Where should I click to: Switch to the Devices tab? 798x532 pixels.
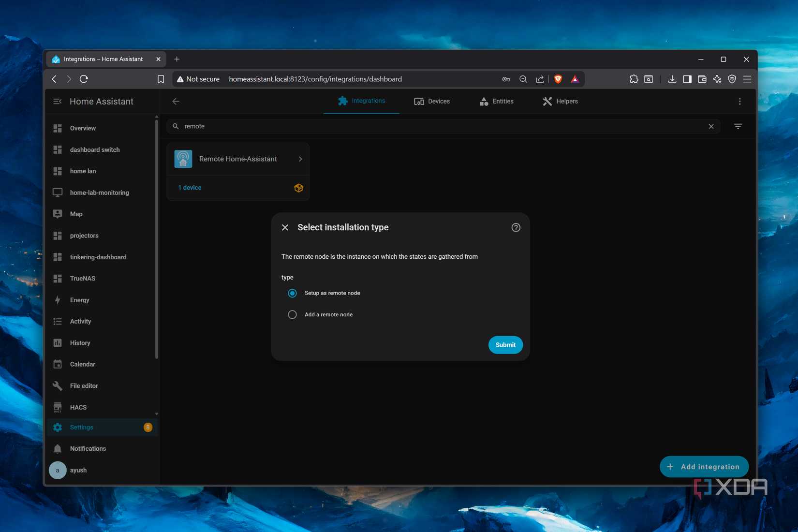[x=432, y=101]
